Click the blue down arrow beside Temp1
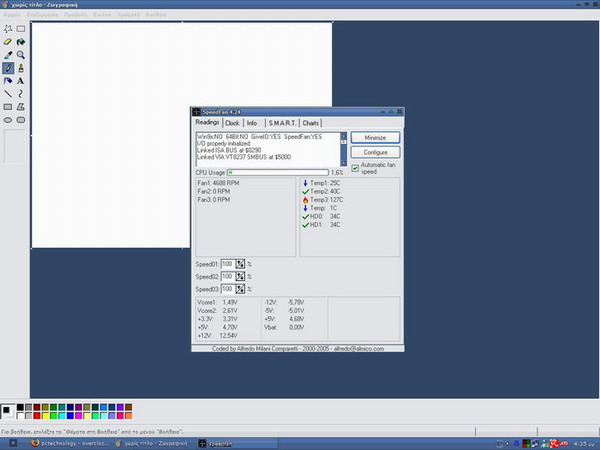This screenshot has width=600, height=450. (305, 183)
